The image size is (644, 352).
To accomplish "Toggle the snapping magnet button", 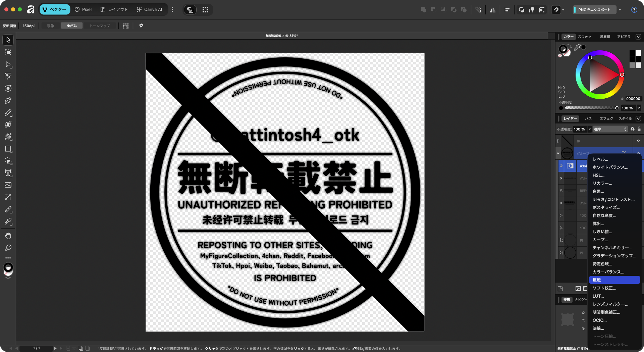I will [556, 10].
